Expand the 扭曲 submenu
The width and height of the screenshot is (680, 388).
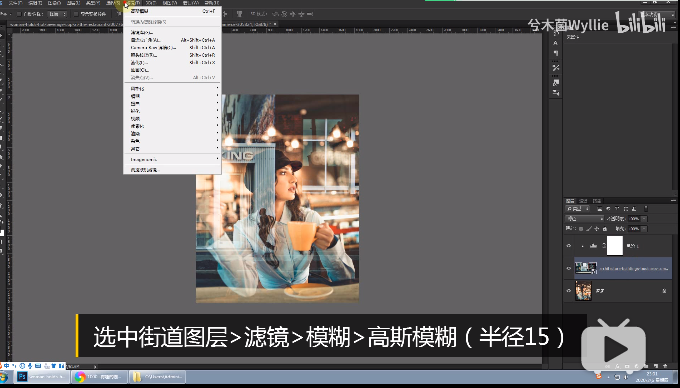coord(173,104)
